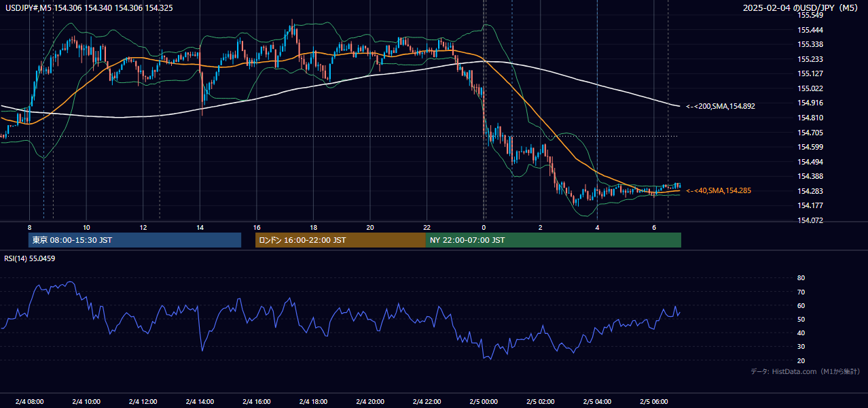This screenshot has height=408, width=868.
Task: Click price axis value 154.599
Action: click(810, 147)
